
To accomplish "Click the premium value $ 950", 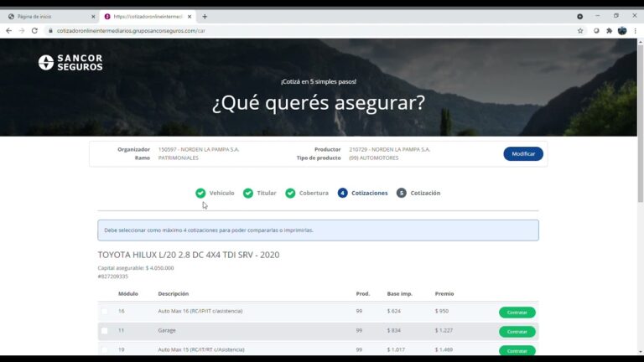I will (x=442, y=311).
